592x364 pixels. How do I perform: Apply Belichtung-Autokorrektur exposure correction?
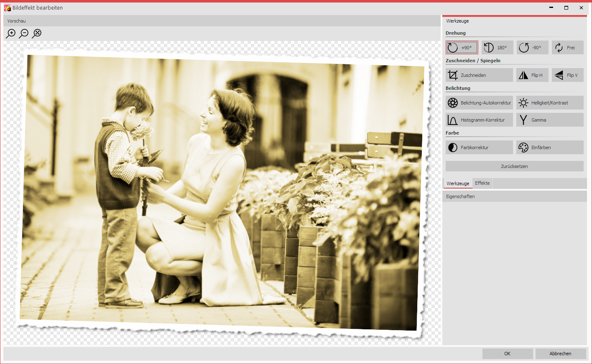tap(479, 103)
